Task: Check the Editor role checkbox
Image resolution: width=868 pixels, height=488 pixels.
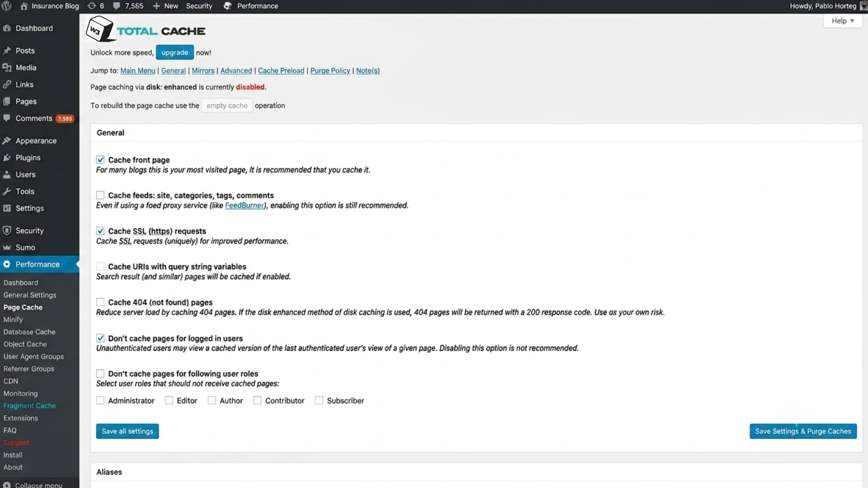Action: click(x=169, y=400)
